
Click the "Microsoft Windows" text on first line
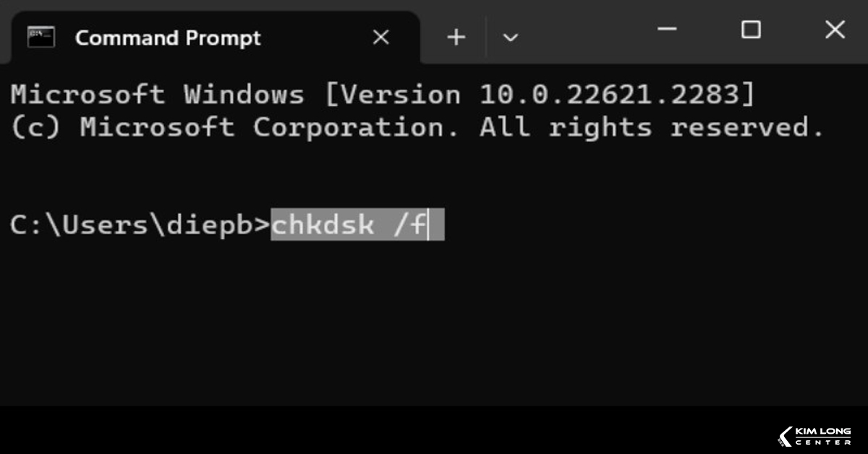[157, 95]
